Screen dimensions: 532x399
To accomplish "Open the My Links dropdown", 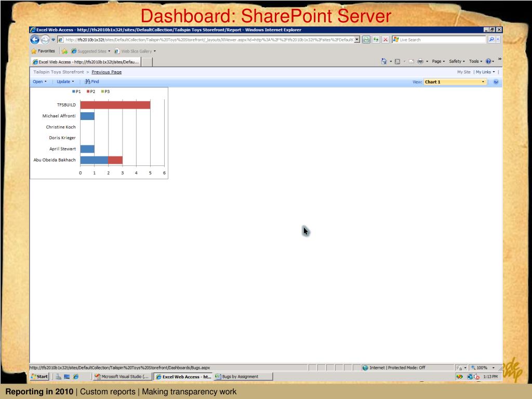I will (485, 72).
